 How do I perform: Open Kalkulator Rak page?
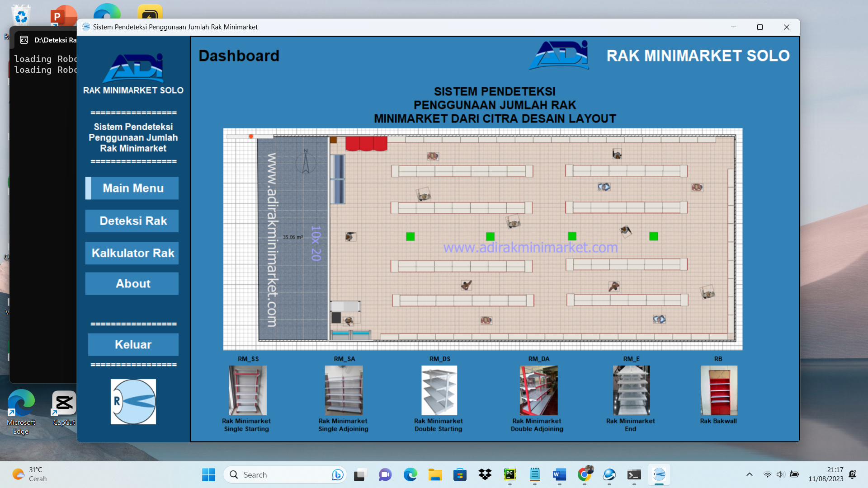pos(132,253)
